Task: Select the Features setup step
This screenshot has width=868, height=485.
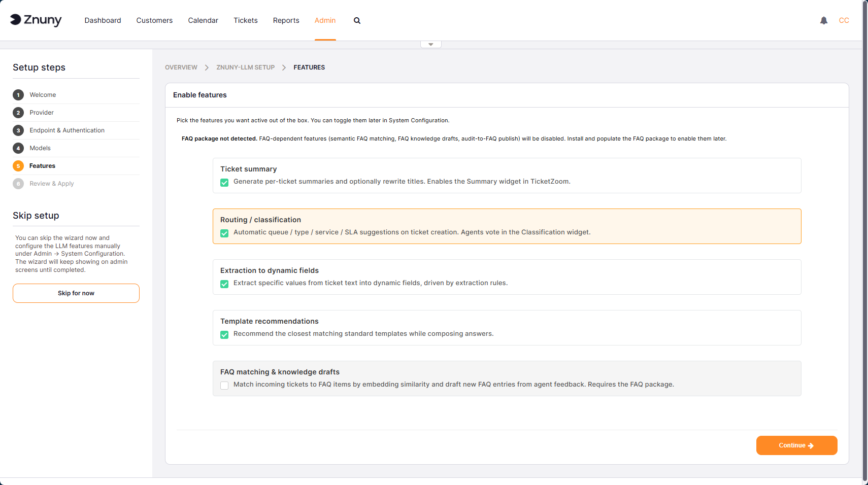Action: (x=42, y=166)
